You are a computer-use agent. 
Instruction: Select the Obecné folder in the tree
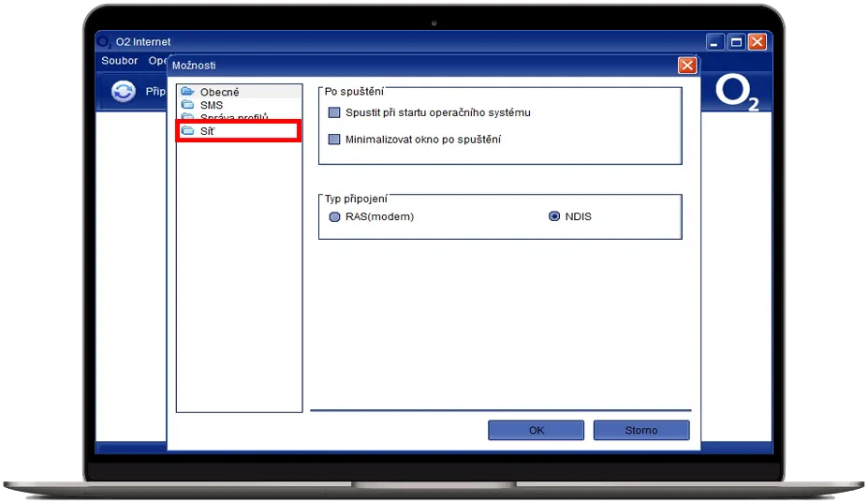point(219,92)
